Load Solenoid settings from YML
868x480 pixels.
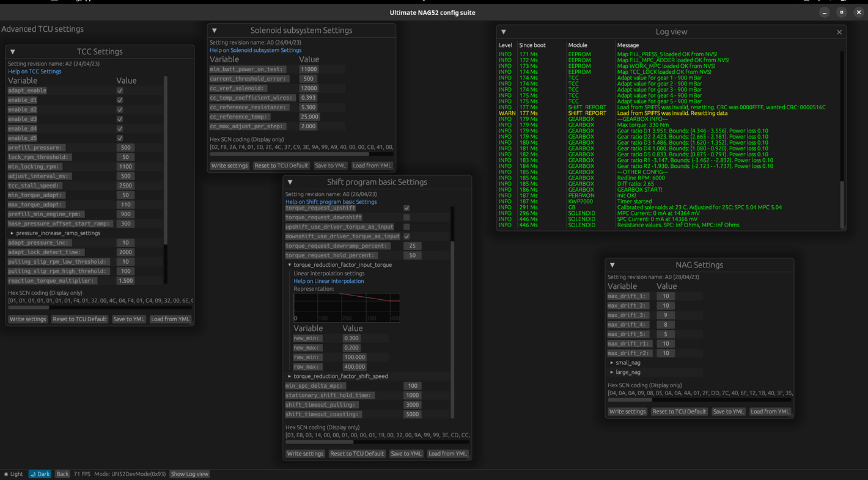coord(372,165)
